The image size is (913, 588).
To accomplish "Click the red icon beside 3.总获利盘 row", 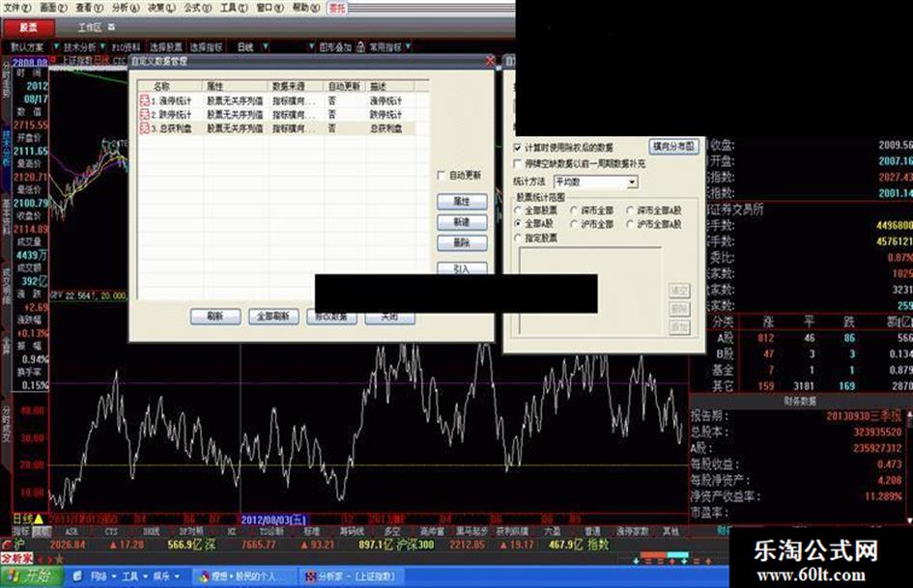I will point(144,128).
